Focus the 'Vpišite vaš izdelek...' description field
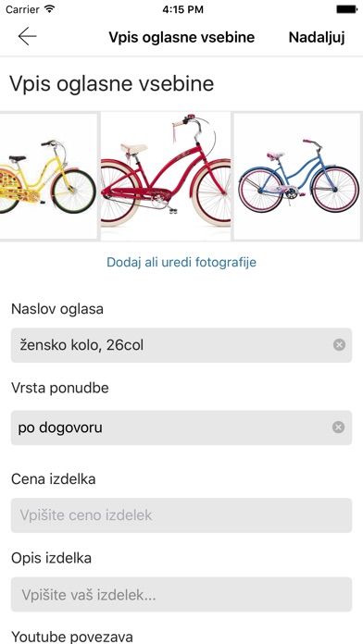The width and height of the screenshot is (363, 644). [181, 594]
